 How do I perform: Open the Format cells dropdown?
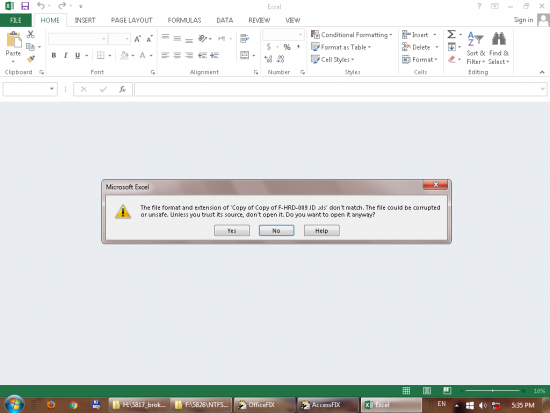420,59
